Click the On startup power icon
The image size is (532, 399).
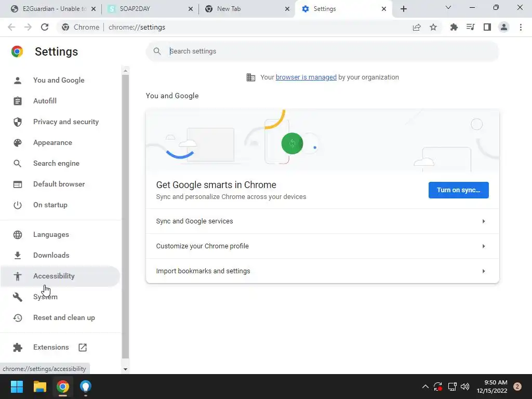click(18, 205)
